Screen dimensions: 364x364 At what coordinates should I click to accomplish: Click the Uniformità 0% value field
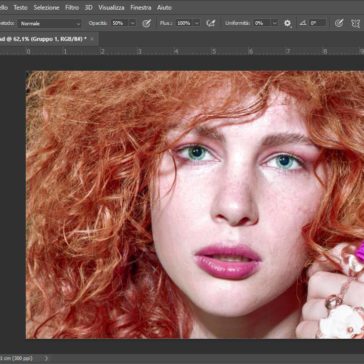coord(262,23)
